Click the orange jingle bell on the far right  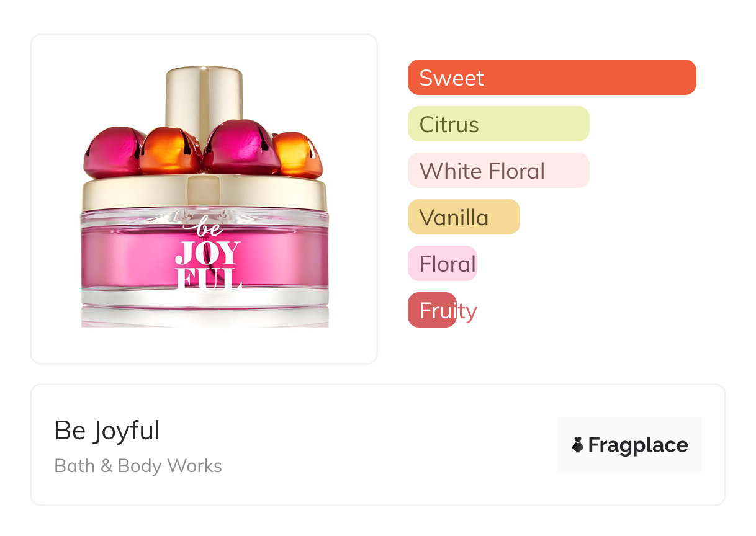(x=298, y=154)
